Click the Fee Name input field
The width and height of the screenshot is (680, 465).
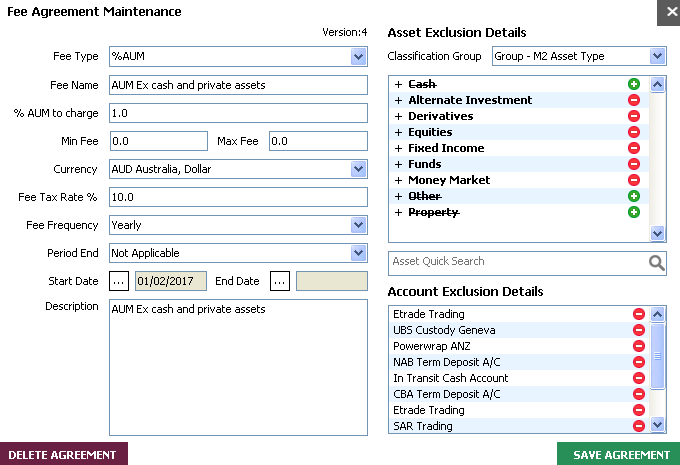238,85
